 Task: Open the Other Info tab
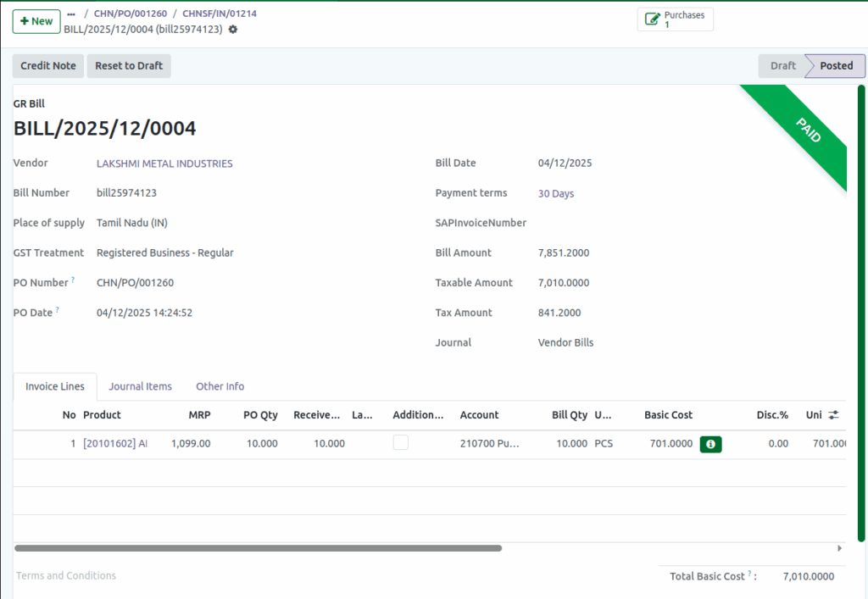coord(220,386)
